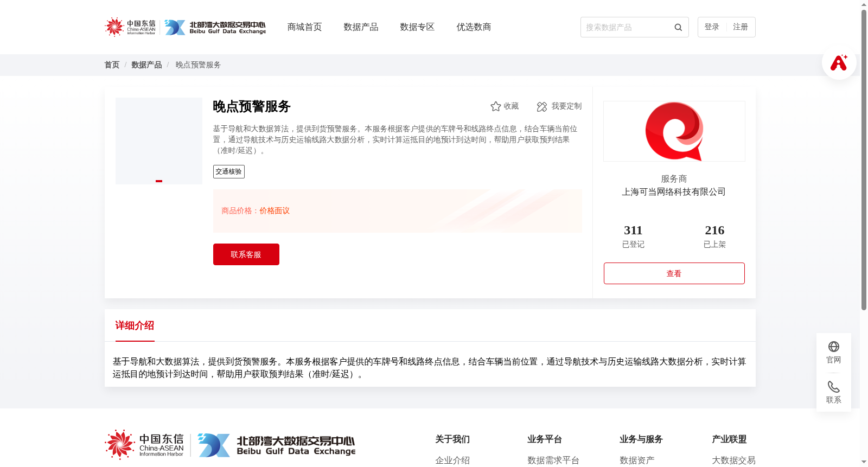Click the scrollbar down arrow
The image size is (868, 467).
(864, 462)
